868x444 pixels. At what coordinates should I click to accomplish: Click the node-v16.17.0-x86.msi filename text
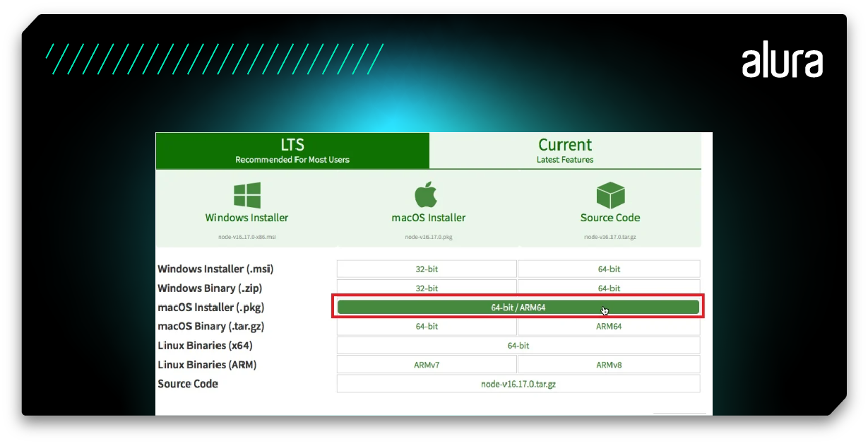tap(247, 237)
